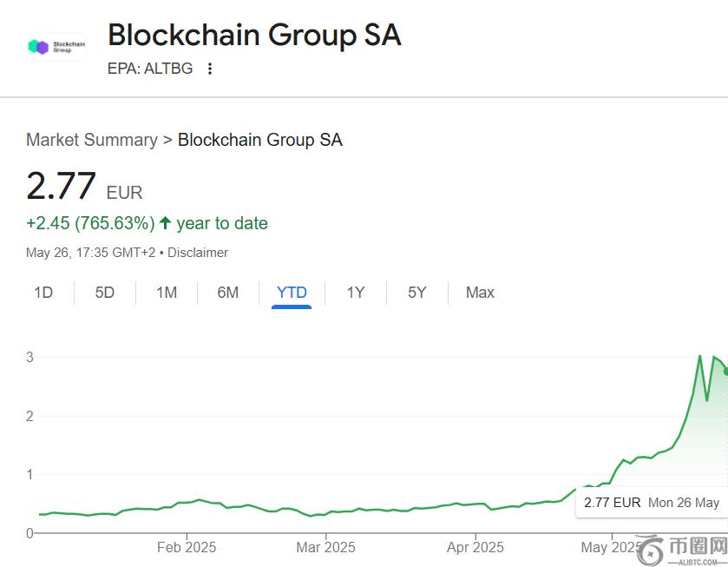
Task: Click the green endpoint dot on the chart line
Action: pos(726,371)
